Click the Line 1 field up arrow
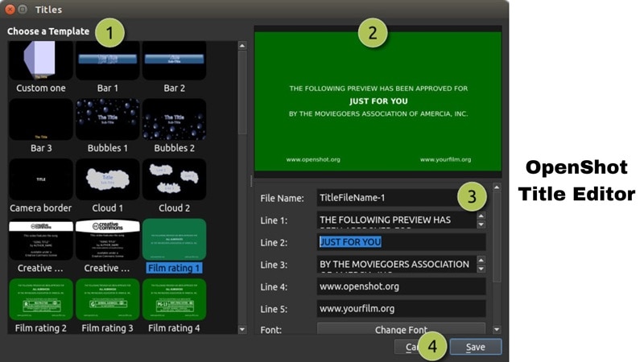This screenshot has height=362, width=644. (481, 216)
